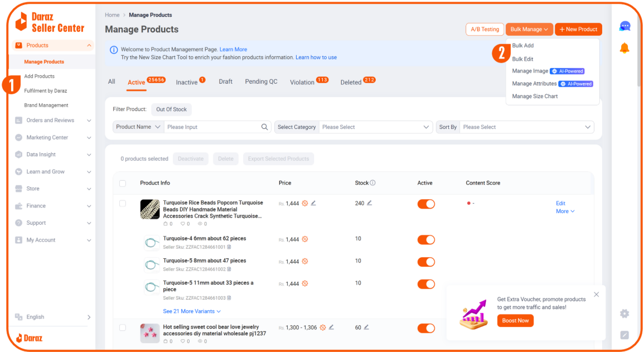Choose Bulk Edit from Bulk Manage menu

pos(522,59)
